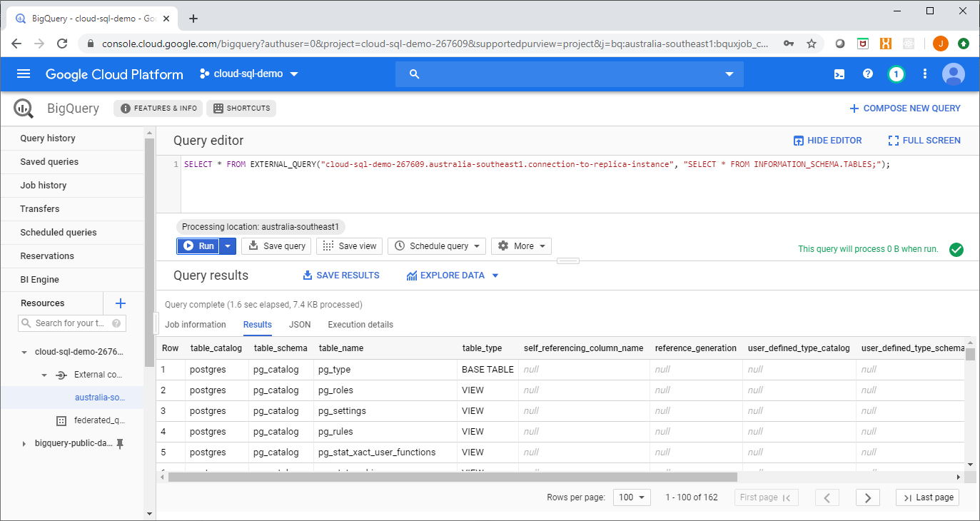Click the BigQuery logo icon
The height and width of the screenshot is (521, 980).
click(24, 108)
